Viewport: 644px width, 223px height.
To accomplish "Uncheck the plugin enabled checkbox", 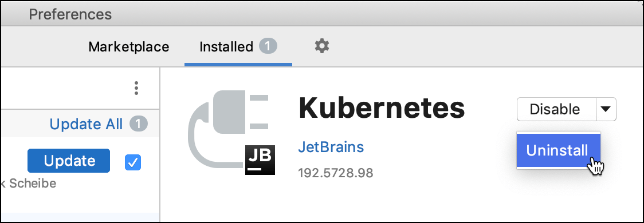I will point(133,163).
